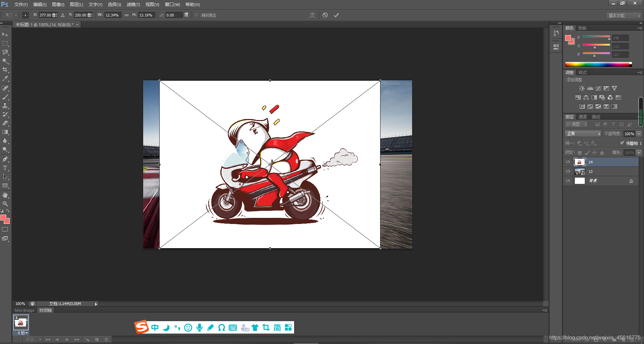Select the Brush tool
Screen dimensions: 644x344
[x=5, y=97]
